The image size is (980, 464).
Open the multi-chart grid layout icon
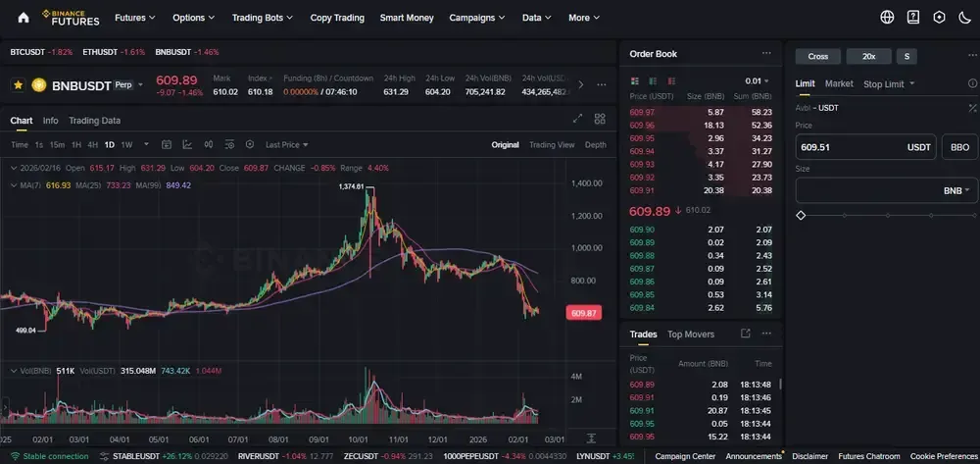[x=600, y=119]
